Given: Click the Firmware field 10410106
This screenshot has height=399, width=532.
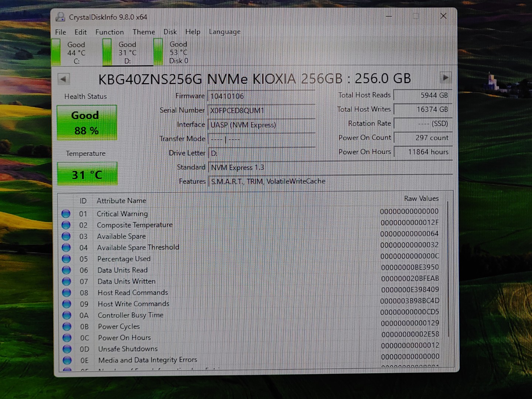Looking at the screenshot, I should (262, 96).
